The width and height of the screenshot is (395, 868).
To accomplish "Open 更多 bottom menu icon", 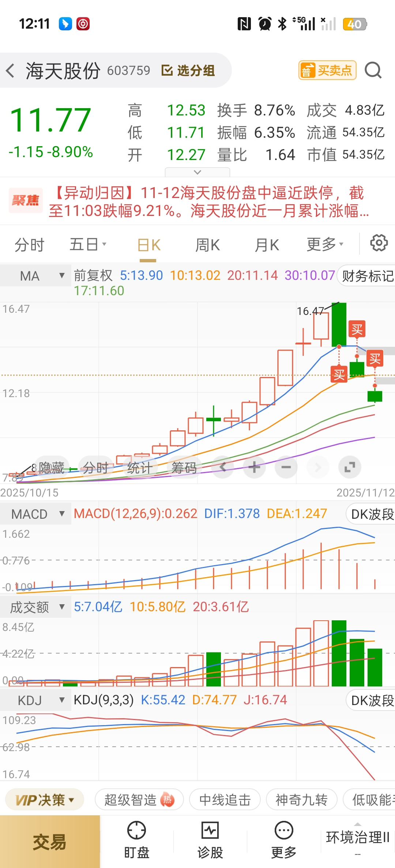I will pyautogui.click(x=284, y=840).
